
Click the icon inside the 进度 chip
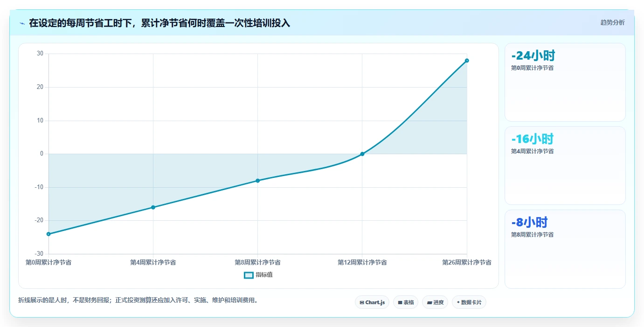tap(429, 302)
